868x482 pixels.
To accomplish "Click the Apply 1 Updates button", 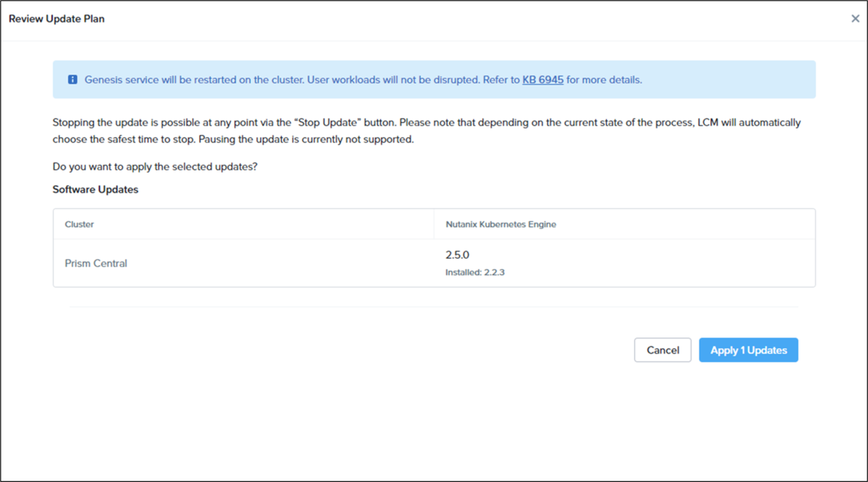I will pos(748,350).
